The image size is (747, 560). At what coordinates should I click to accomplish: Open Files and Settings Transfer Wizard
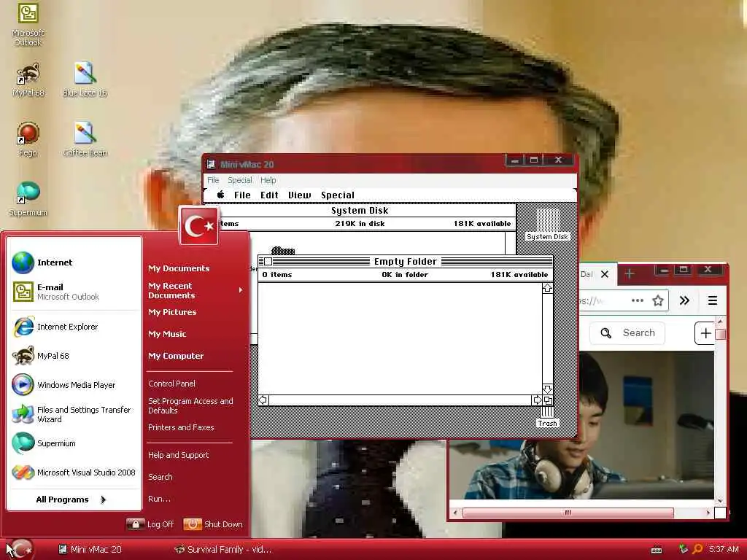75,414
